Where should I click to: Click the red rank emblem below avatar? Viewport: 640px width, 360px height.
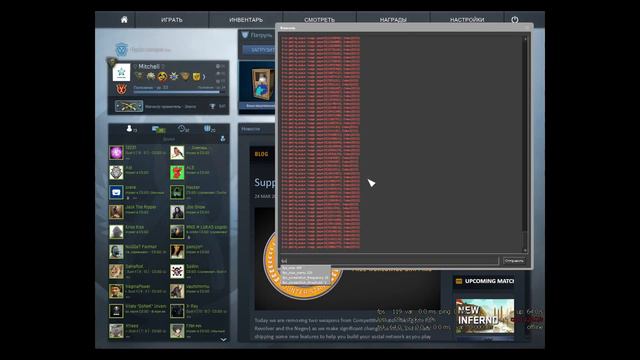(x=121, y=89)
